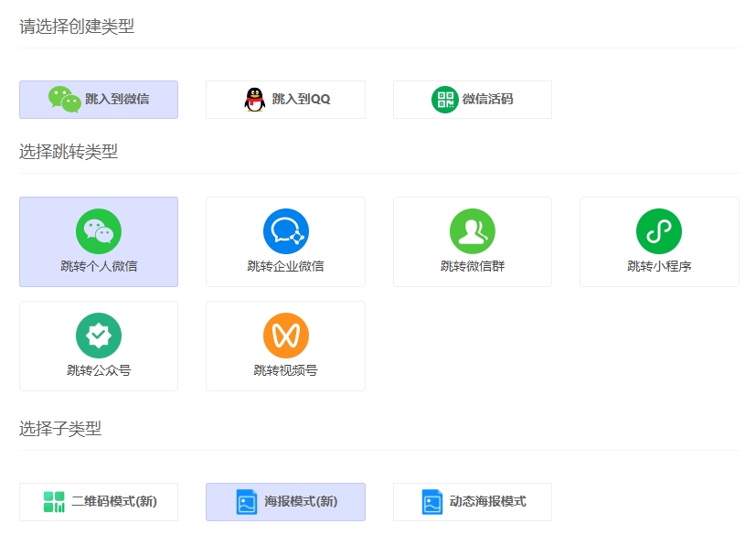Image resolution: width=756 pixels, height=534 pixels.
Task: Click the green QR code icon
Action: [444, 100]
